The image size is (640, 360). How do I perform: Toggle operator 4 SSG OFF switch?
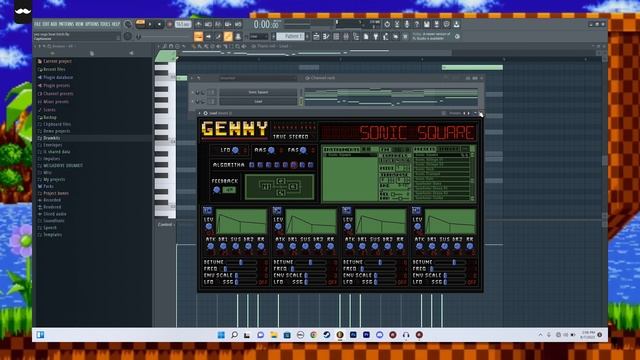pos(472,282)
